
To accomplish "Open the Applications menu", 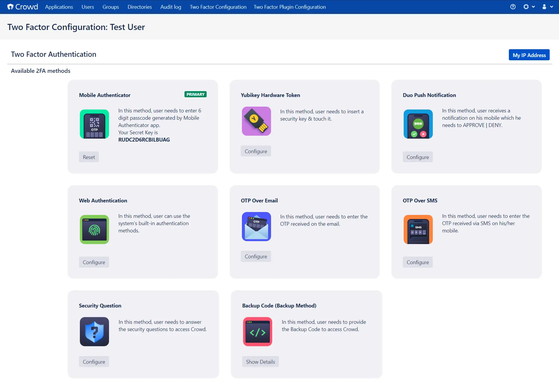I will 59,7.
